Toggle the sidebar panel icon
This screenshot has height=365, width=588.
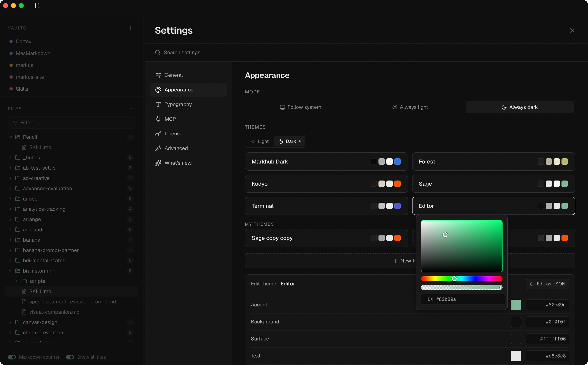tap(36, 6)
